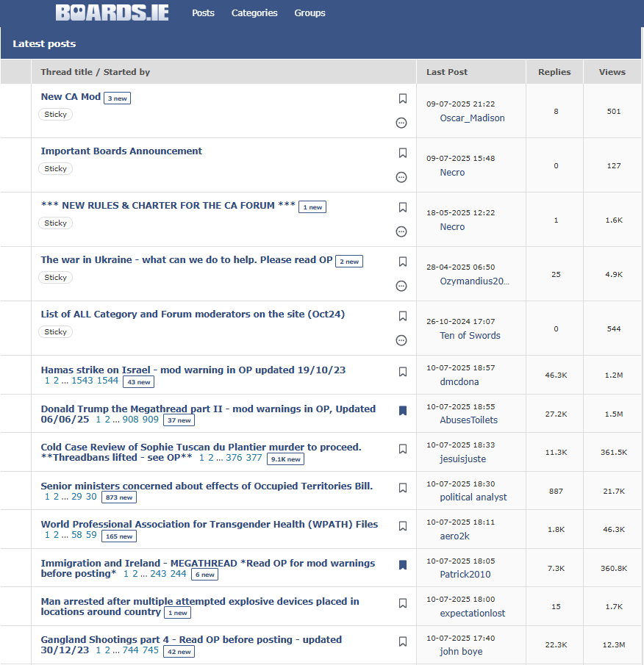This screenshot has width=644, height=665.
Task: Bookmark the Gangland Shootings part 4 thread
Action: click(403, 641)
